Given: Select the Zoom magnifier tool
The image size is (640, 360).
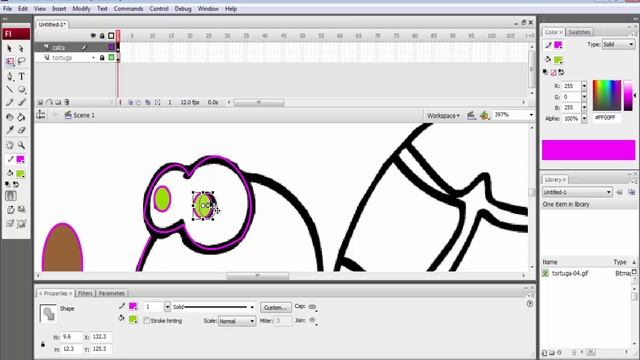Looking at the screenshot, I should click(x=21, y=145).
